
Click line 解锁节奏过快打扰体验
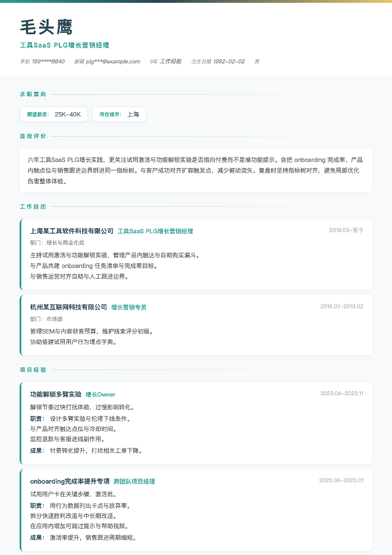click(83, 407)
